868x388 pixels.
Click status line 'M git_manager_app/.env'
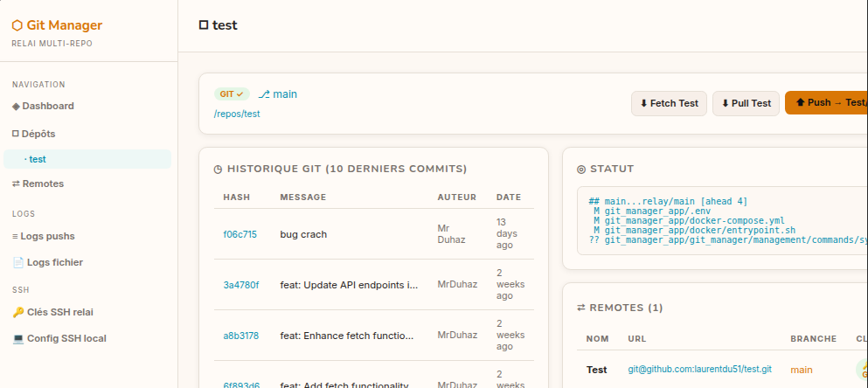(652, 211)
